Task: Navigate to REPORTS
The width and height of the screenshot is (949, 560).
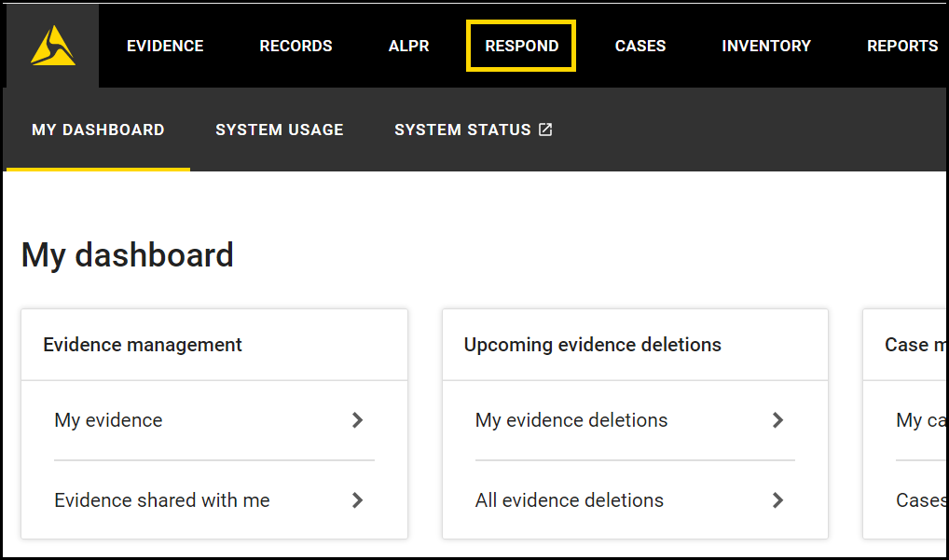Action: pyautogui.click(x=901, y=45)
